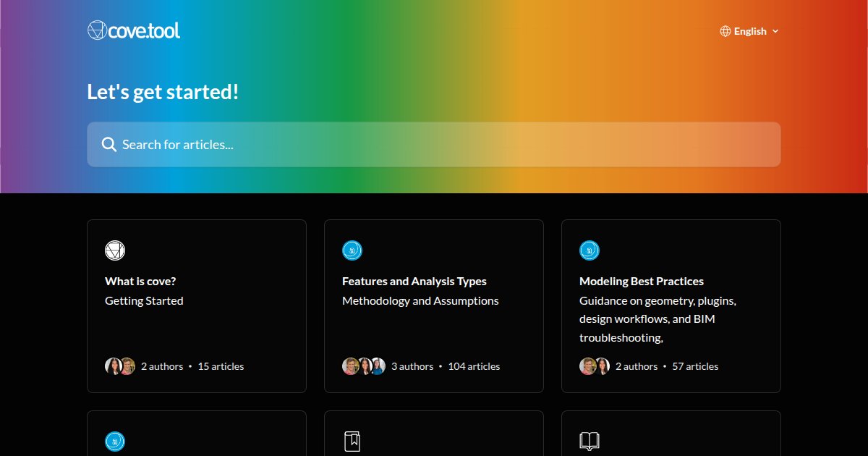Click author avatars on Features and Analysis card
The image size is (868, 456).
coord(364,366)
